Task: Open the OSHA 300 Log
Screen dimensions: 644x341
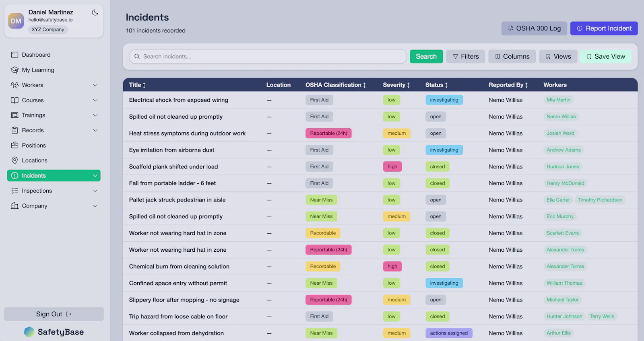Action: (x=534, y=28)
